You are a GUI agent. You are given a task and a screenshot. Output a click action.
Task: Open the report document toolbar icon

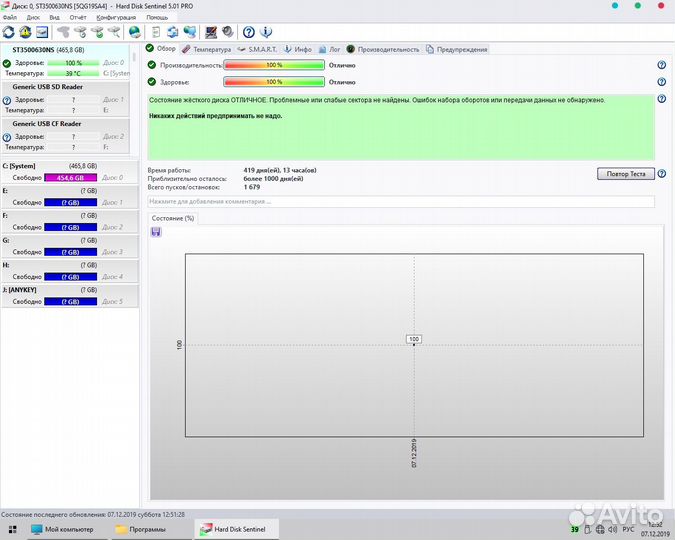coord(156,32)
